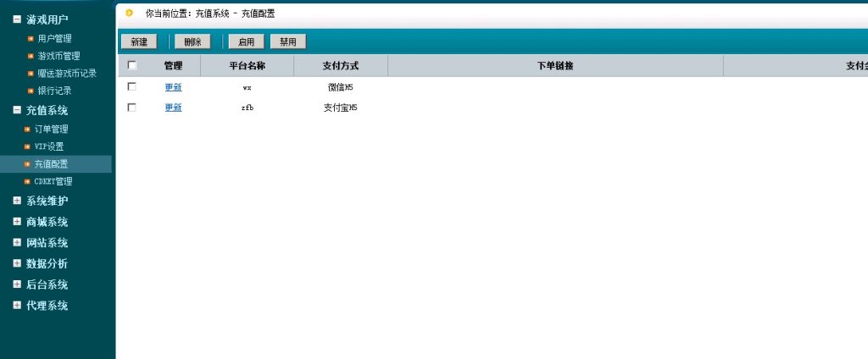Click the 后台系统 section label

(47, 284)
